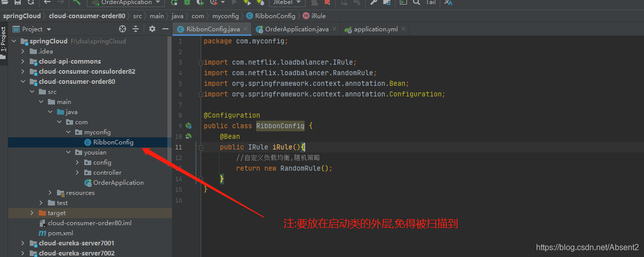Screen dimensions: 644x257
Task: Select the cloud-api-commons module row
Action: pos(90,62)
